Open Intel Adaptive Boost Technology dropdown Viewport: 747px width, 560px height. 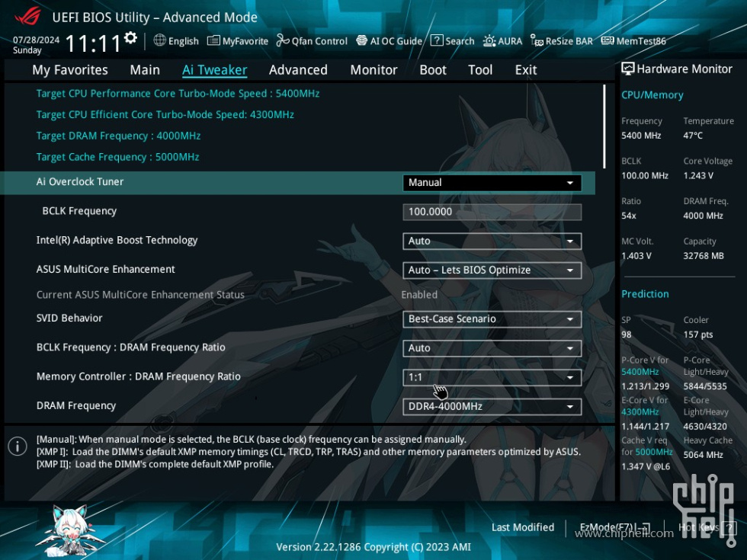(x=492, y=241)
